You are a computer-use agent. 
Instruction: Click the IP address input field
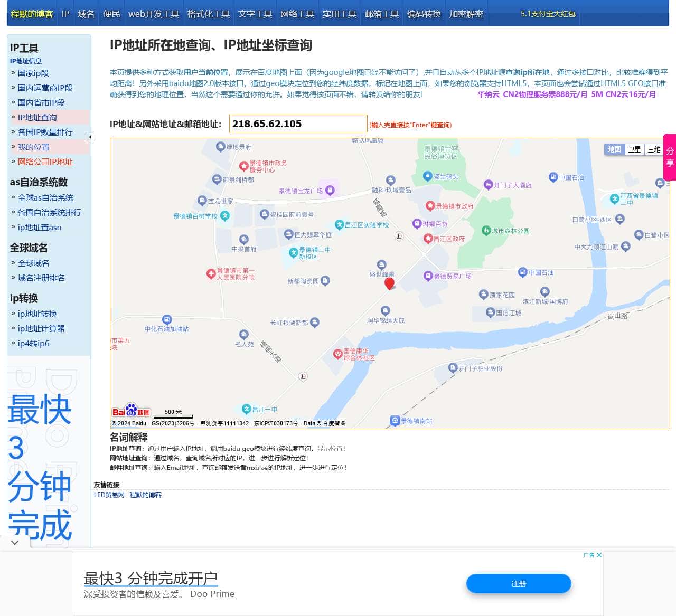click(x=298, y=124)
